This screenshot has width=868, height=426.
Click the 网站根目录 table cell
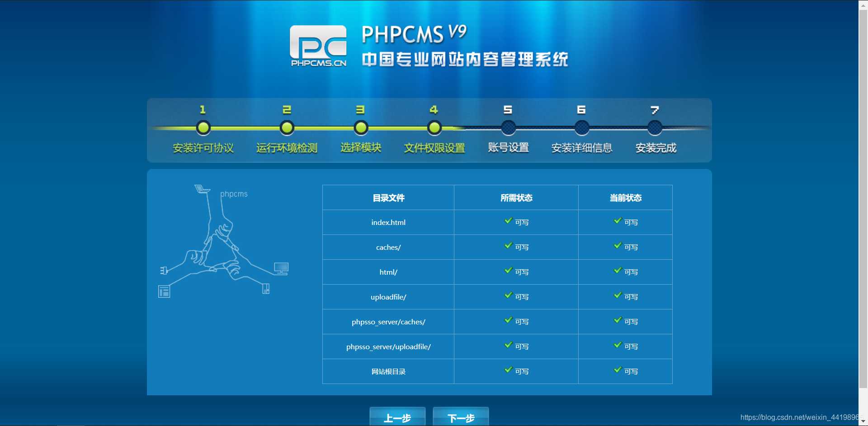pyautogui.click(x=388, y=371)
